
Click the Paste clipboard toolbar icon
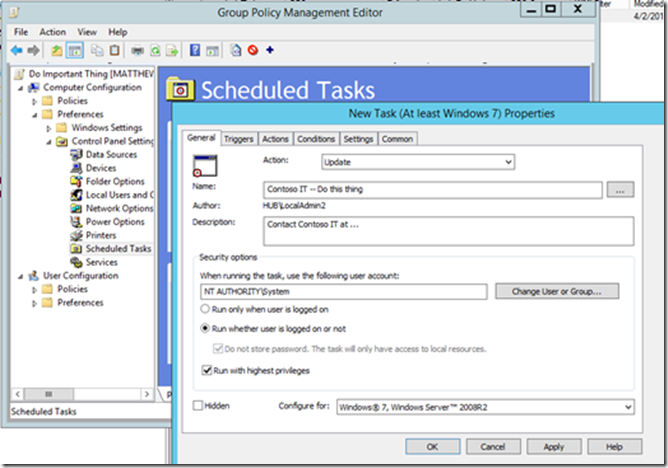tap(114, 51)
